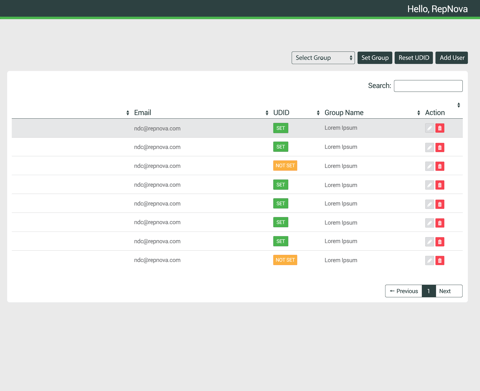Edit the user in the third row (first NOT SET)
Screen dimensions: 480x391
[x=429, y=166]
